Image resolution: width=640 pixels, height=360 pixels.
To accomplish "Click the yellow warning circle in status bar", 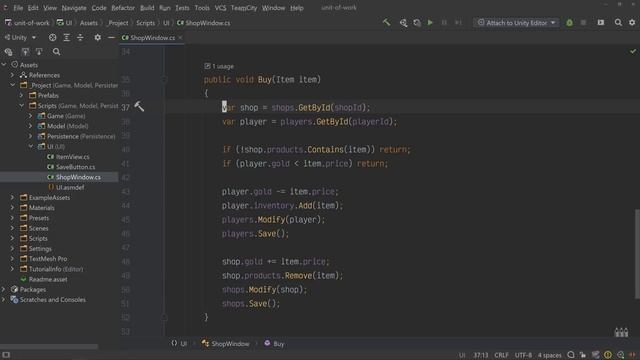I will [608, 355].
